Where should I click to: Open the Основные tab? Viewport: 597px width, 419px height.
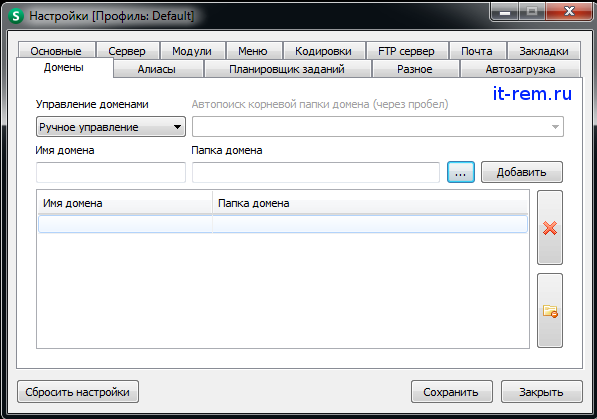coord(56,51)
